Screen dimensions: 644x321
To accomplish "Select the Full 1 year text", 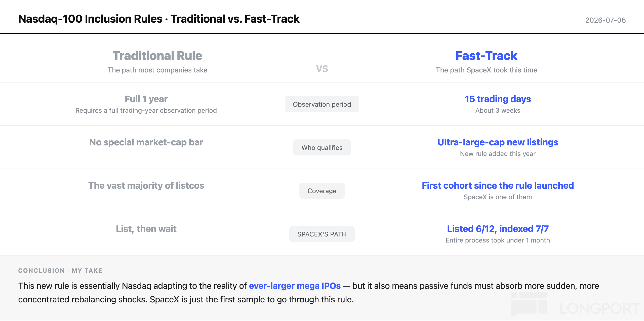I will point(146,99).
